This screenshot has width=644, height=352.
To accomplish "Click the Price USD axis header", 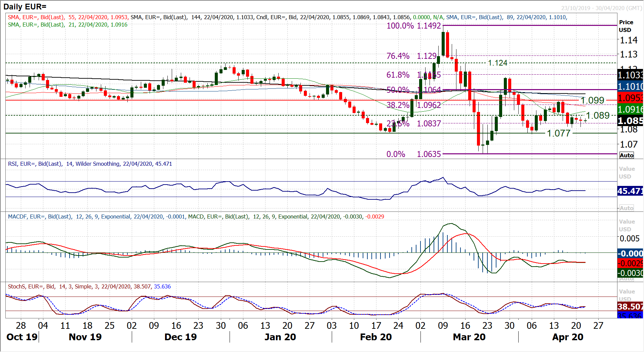I will coord(626,26).
